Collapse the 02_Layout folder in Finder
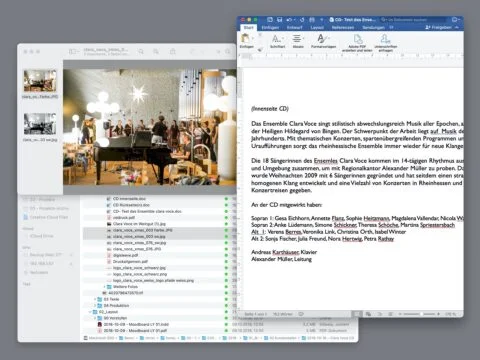This screenshot has width=480, height=360. [x=90, y=312]
